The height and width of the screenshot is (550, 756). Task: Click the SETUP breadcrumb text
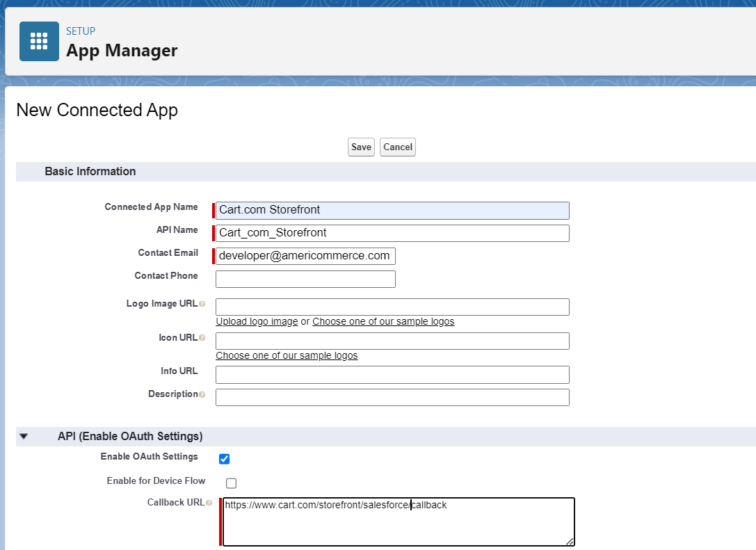[81, 31]
